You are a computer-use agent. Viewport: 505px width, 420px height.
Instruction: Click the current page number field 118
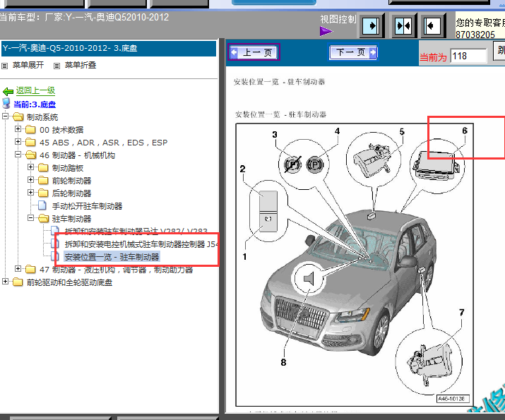coord(468,56)
